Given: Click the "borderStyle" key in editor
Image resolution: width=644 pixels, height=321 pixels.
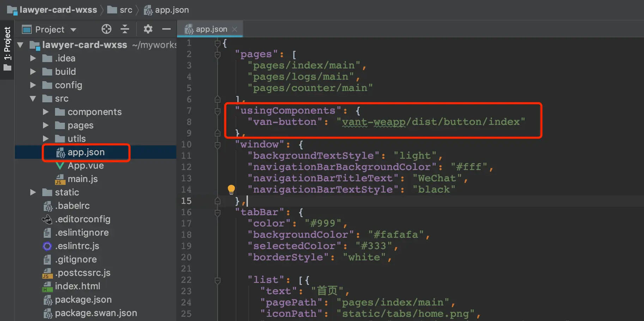Looking at the screenshot, I should point(288,258).
